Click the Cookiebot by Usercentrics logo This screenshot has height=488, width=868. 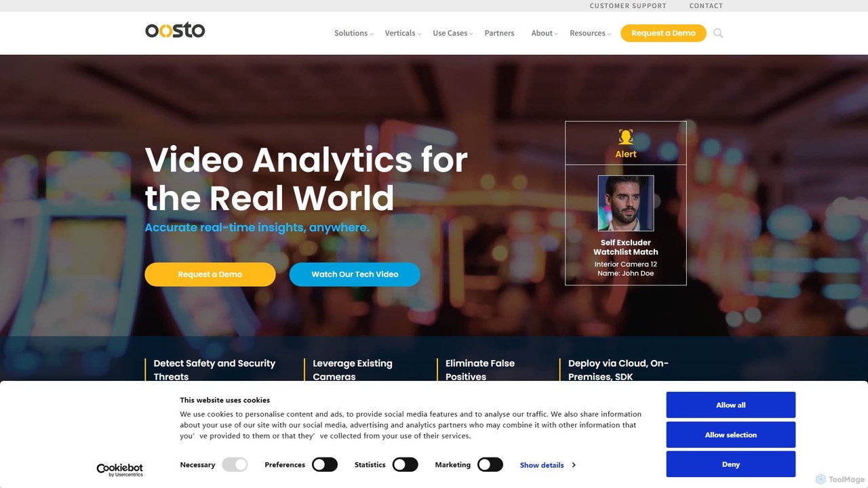pyautogui.click(x=120, y=470)
